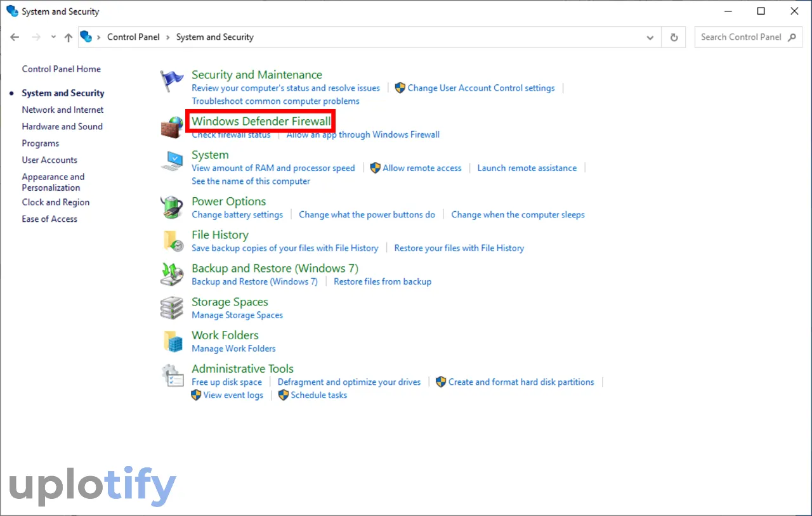Click Save backup copies with File History
Viewport: 812px width, 516px height.
(x=285, y=248)
